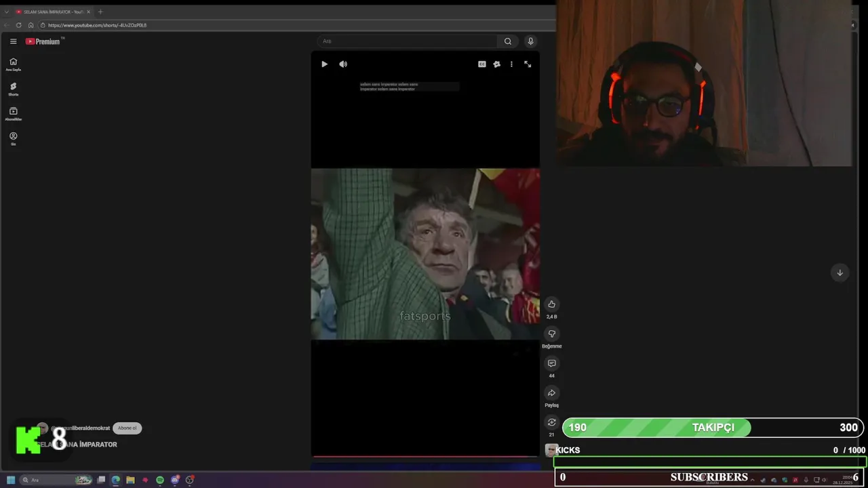Open Siz profile page in sidebar
Image resolution: width=868 pixels, height=488 pixels.
coord(13,138)
